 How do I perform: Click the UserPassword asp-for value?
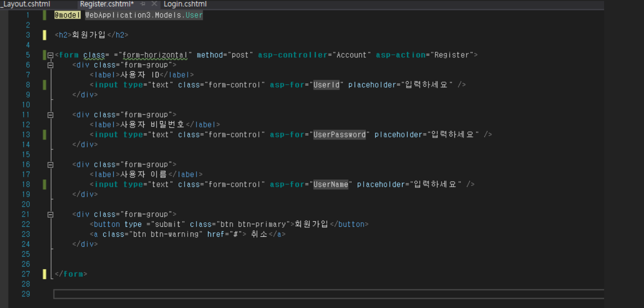click(339, 135)
